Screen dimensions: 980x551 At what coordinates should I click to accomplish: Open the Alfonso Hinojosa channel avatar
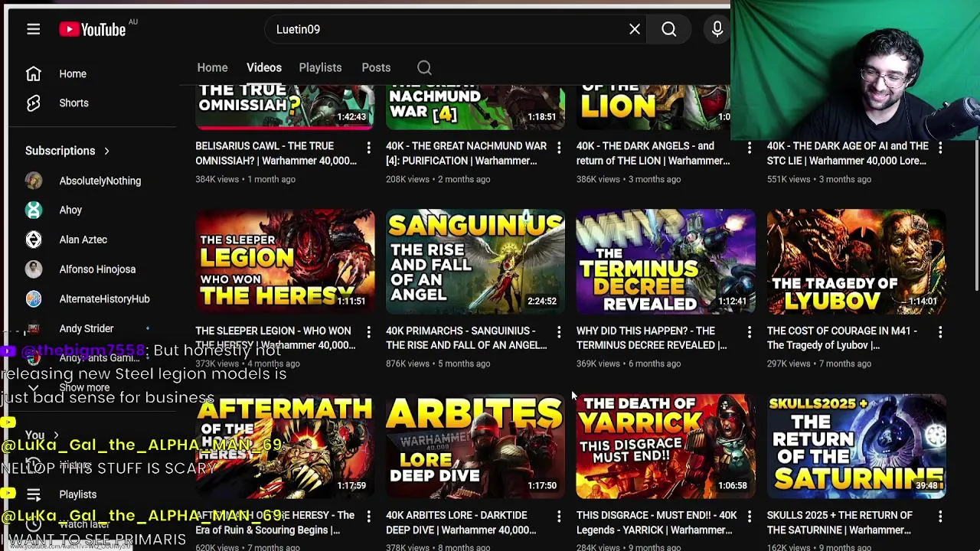pos(33,269)
